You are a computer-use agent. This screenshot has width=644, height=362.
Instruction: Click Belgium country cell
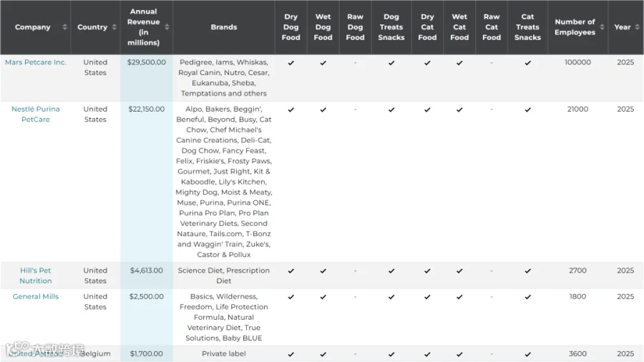(95, 354)
